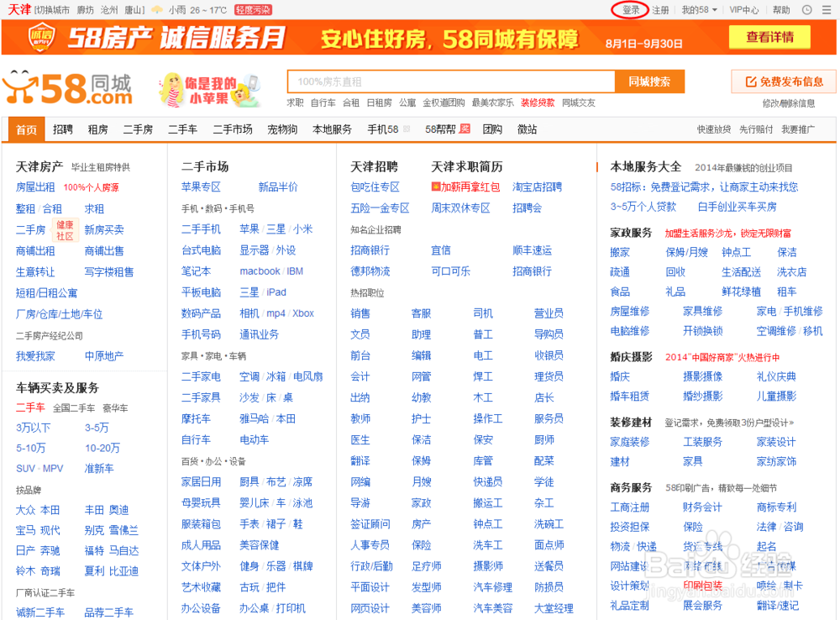Open the hamburger menu icon in top bar

pos(827,9)
